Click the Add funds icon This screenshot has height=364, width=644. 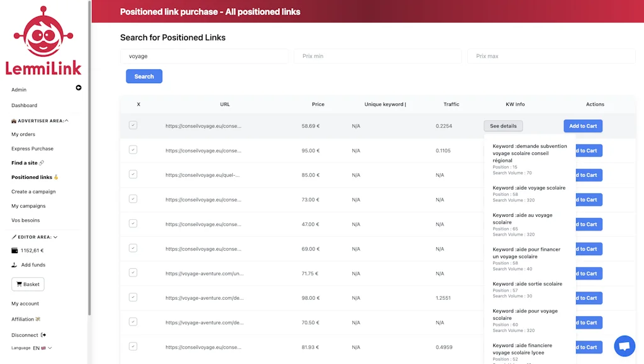coord(14,265)
